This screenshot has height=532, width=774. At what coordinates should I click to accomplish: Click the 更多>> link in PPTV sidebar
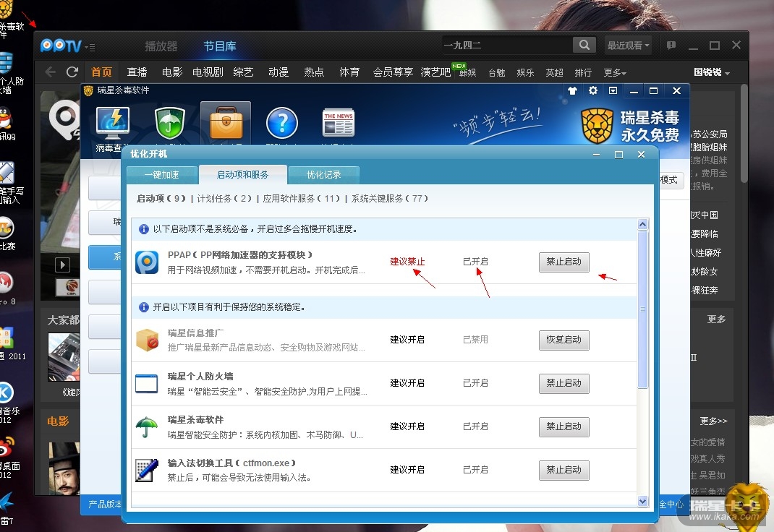[x=714, y=421]
